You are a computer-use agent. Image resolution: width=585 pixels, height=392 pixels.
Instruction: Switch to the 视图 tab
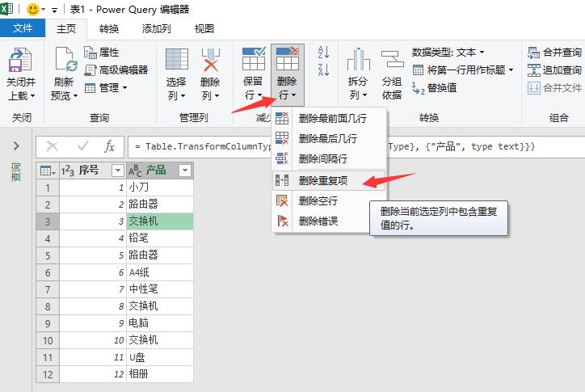(x=204, y=29)
